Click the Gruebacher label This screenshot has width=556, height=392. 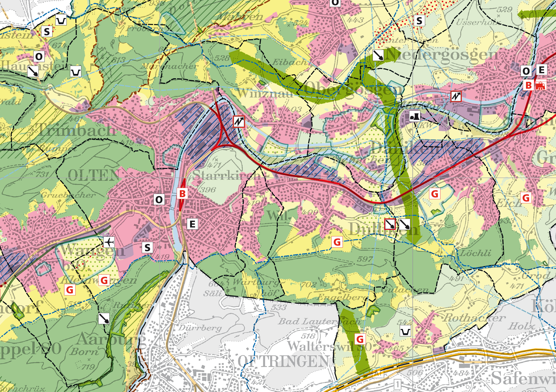[68, 195]
